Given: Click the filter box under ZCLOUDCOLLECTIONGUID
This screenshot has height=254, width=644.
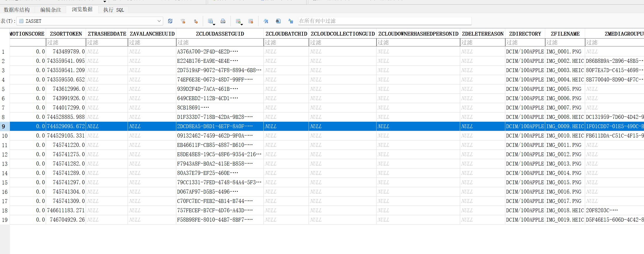Looking at the screenshot, I should [x=343, y=42].
